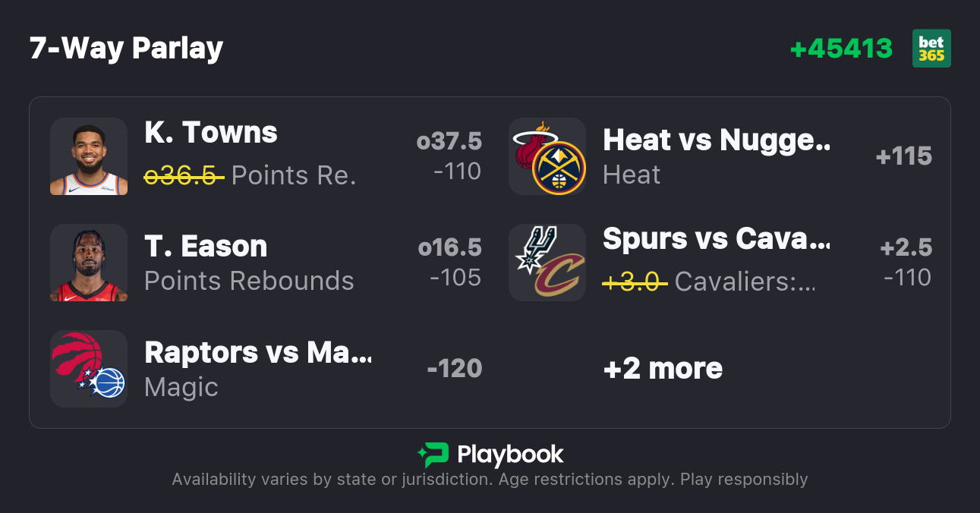Viewport: 980px width, 513px height.
Task: Click T. Eason player headshot
Action: (89, 263)
